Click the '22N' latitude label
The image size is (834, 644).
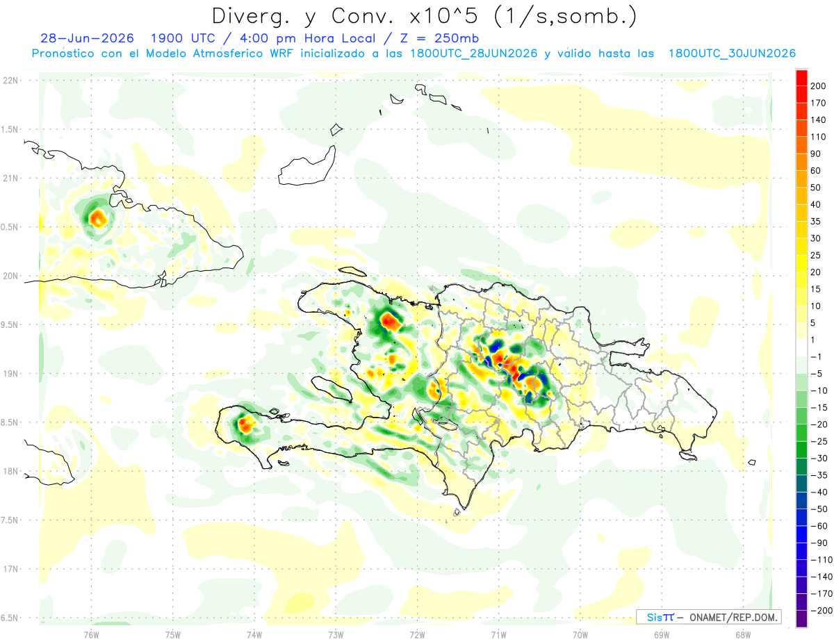coord(10,81)
